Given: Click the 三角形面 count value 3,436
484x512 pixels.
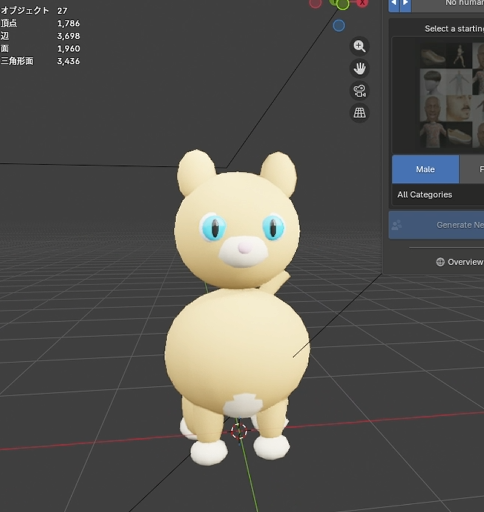Looking at the screenshot, I should pyautogui.click(x=68, y=61).
